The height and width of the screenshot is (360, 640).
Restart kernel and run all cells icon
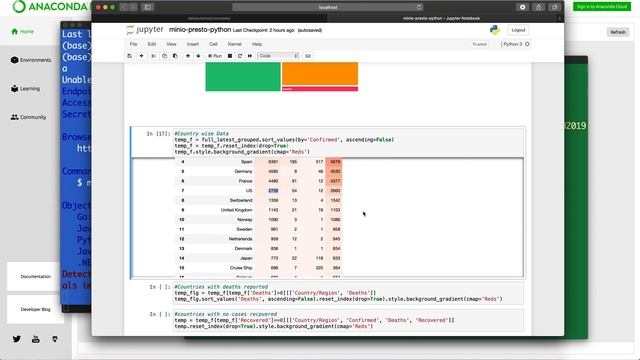coord(250,56)
